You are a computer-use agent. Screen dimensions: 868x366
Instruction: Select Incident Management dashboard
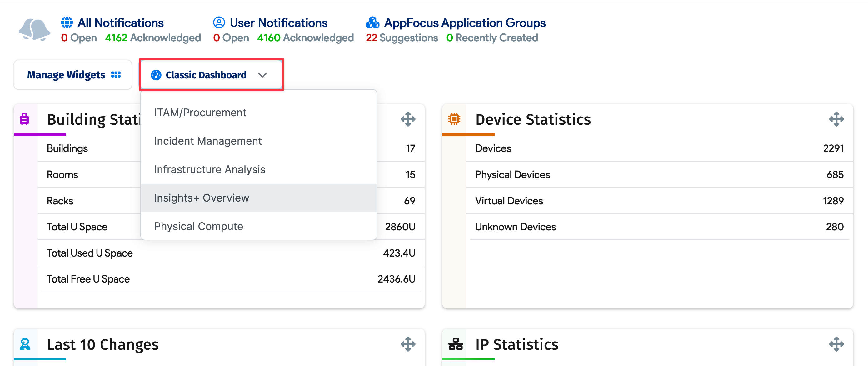208,141
